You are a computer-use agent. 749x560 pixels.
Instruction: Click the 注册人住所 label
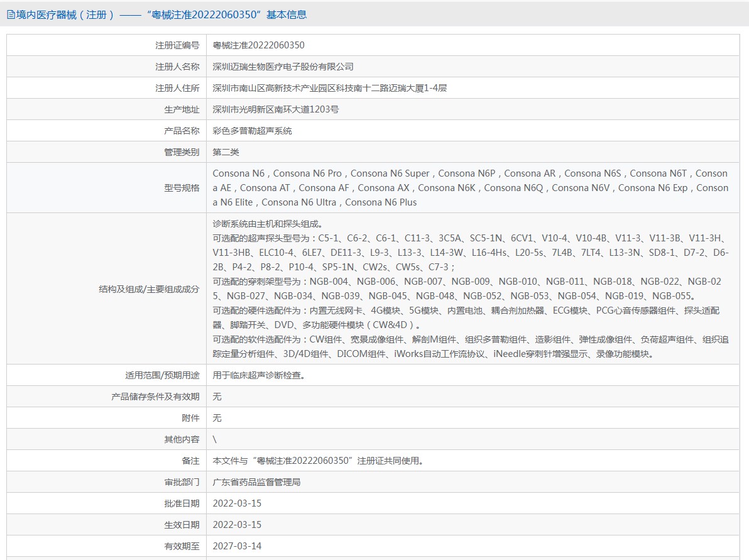pos(177,89)
